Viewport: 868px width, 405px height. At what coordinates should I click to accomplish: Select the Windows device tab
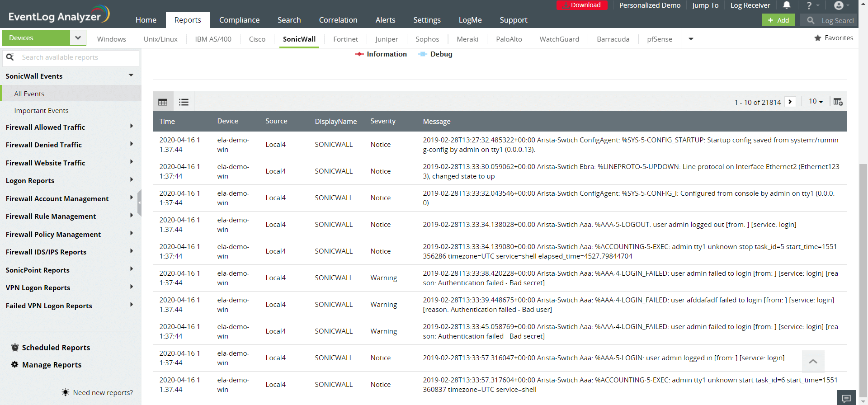[112, 39]
